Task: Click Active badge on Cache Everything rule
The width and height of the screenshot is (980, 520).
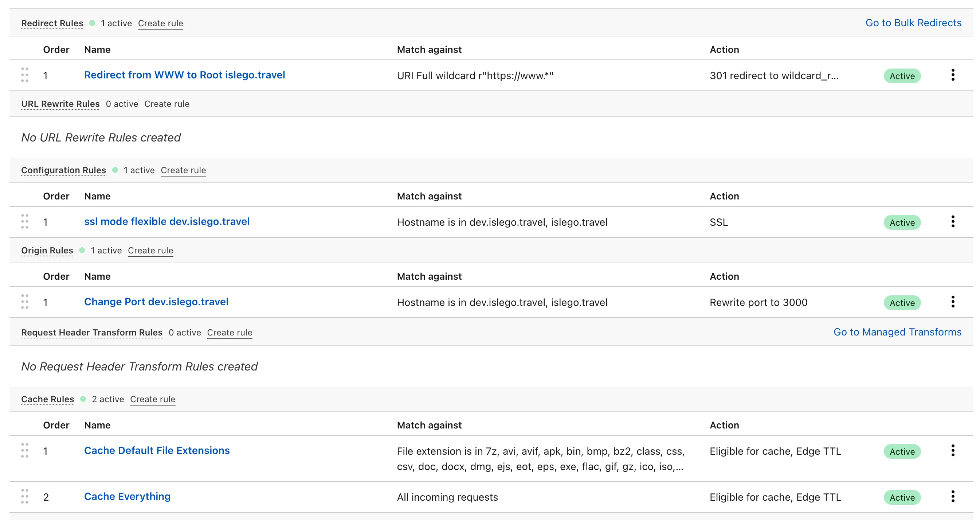Action: (x=902, y=497)
